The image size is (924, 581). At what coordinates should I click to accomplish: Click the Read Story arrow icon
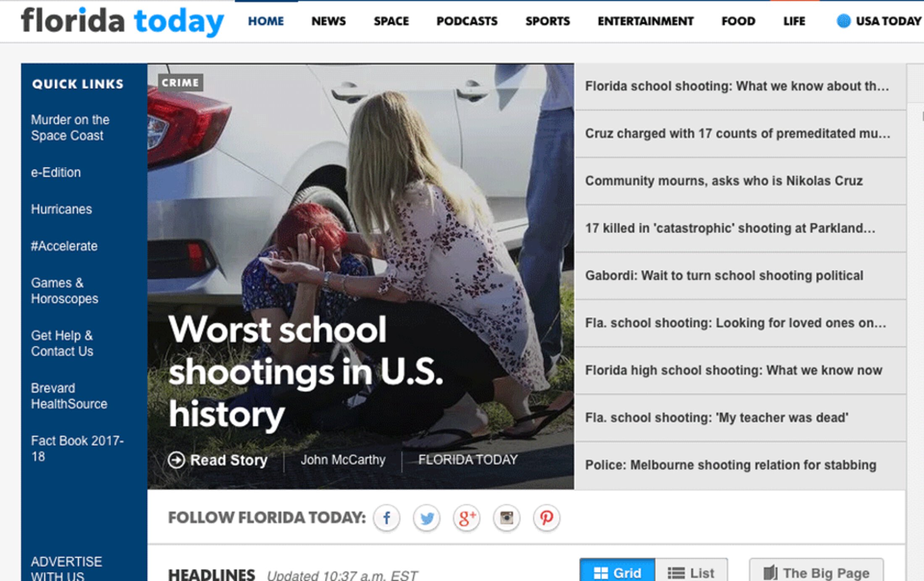pyautogui.click(x=176, y=460)
